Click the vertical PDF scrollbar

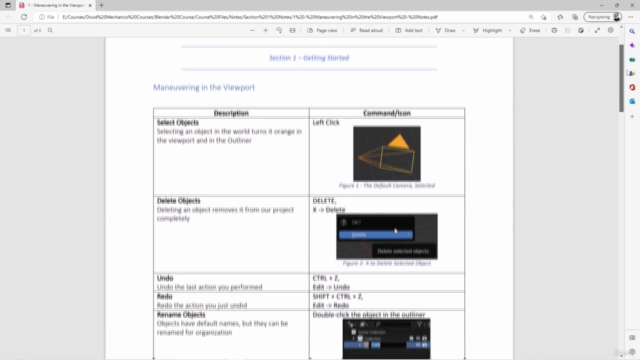tap(621, 78)
